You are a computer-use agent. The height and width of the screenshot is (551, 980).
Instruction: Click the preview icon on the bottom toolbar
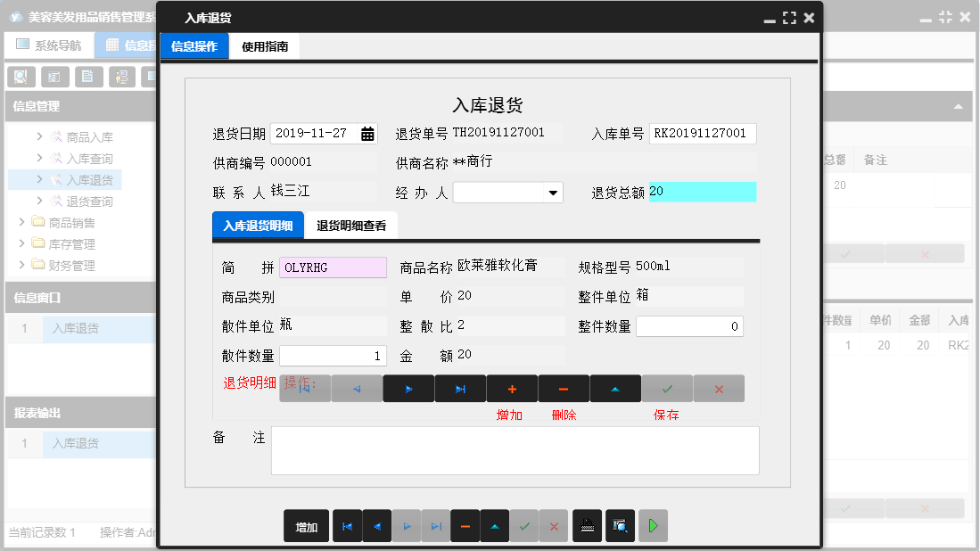(619, 525)
